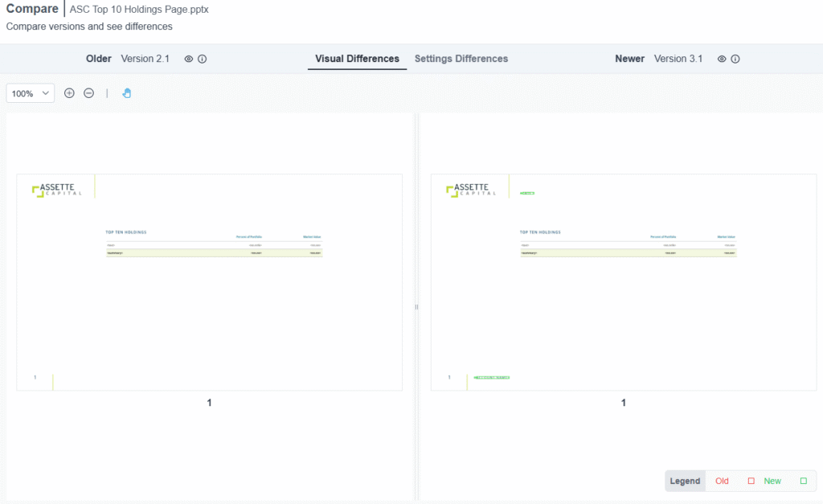The image size is (823, 504).
Task: Click green highlighted header text beside newer logo
Action: point(527,194)
